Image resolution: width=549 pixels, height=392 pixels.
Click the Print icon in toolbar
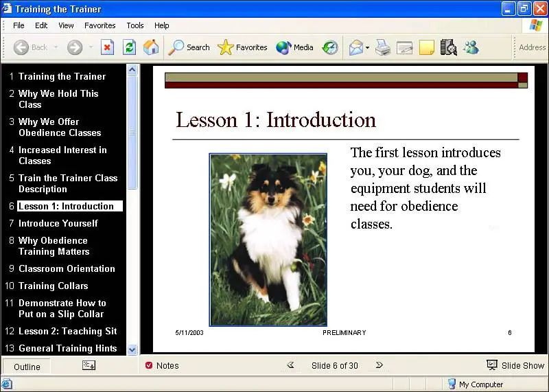coord(383,47)
